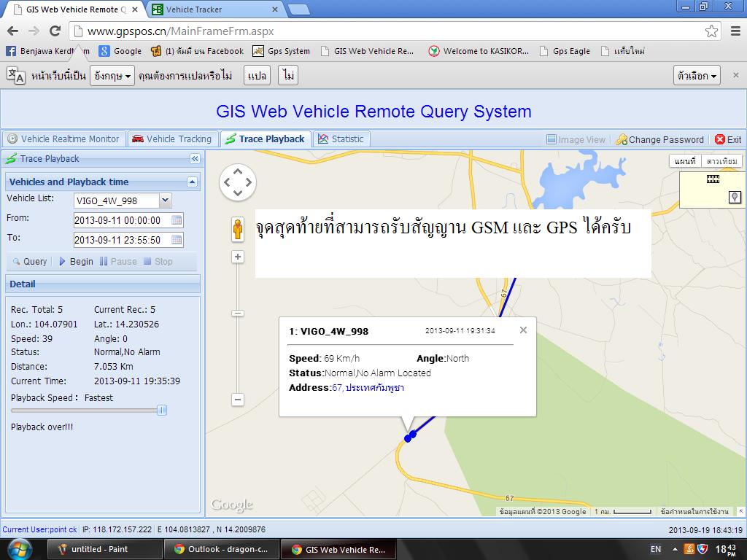Collapse the Trace Playback side panel
747x560 pixels.
tap(195, 158)
